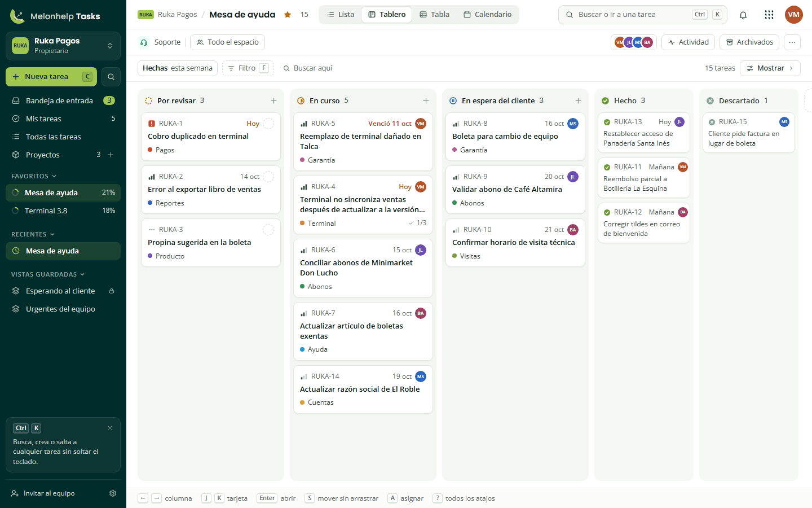812x508 pixels.
Task: Toggle the check mark on RUKA-11
Action: 607,167
